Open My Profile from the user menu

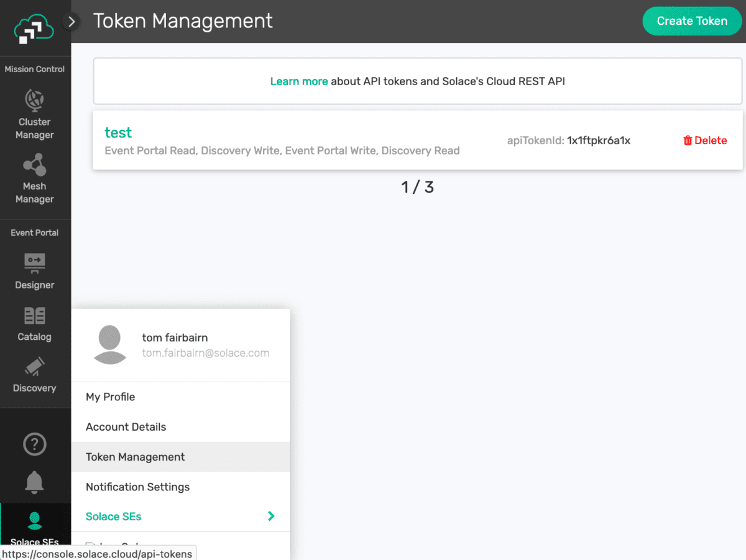110,397
